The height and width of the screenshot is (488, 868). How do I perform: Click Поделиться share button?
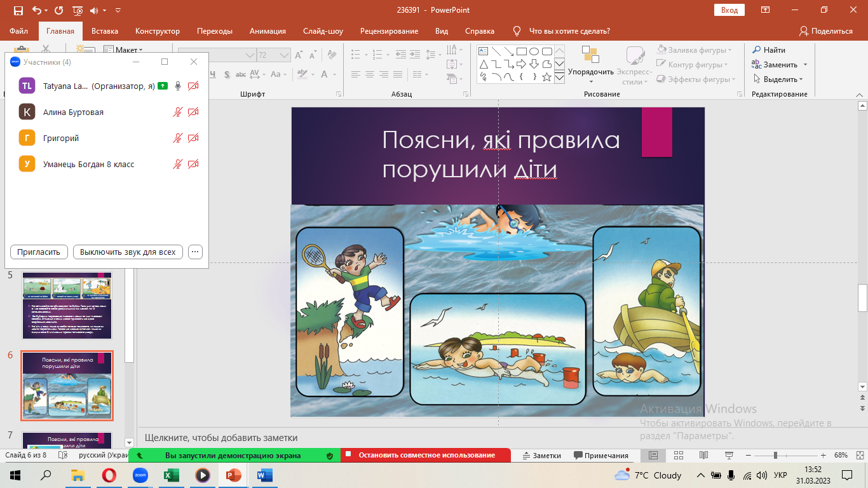click(826, 31)
